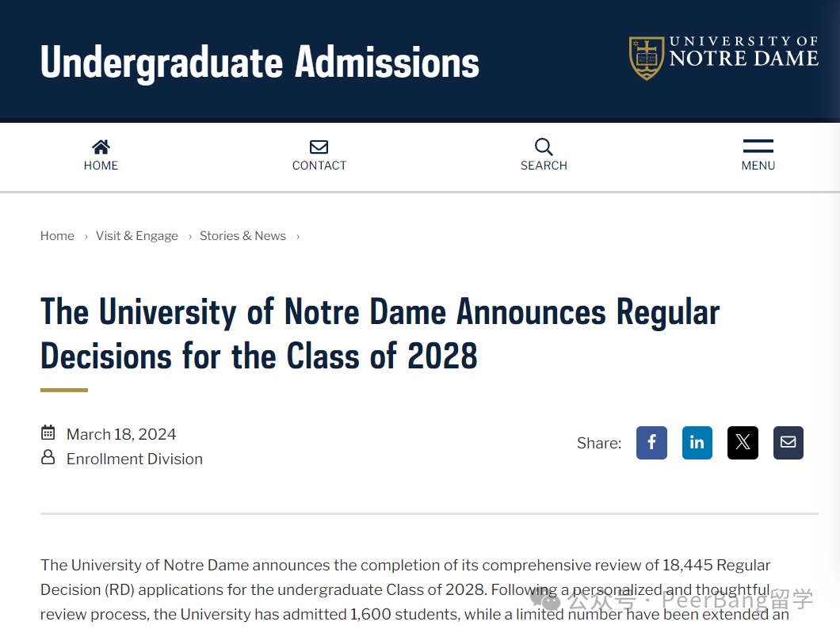Image resolution: width=840 pixels, height=633 pixels.
Task: Share article on Facebook
Action: (651, 442)
